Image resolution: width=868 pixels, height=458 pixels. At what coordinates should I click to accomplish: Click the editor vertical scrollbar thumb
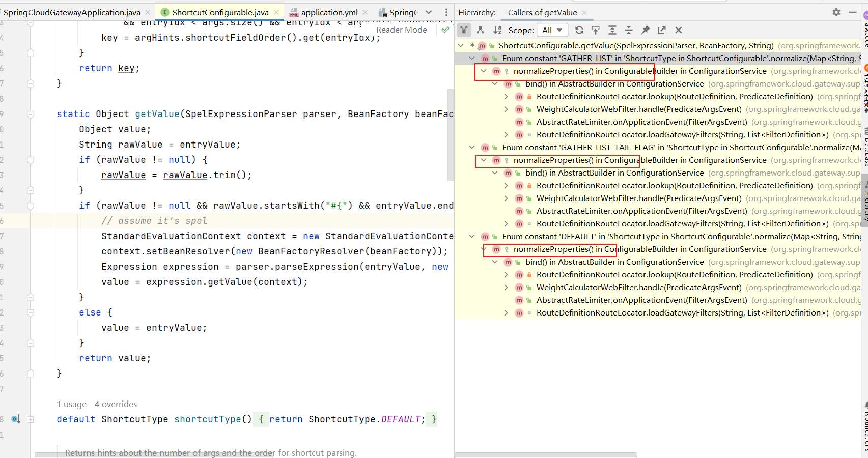[450, 135]
